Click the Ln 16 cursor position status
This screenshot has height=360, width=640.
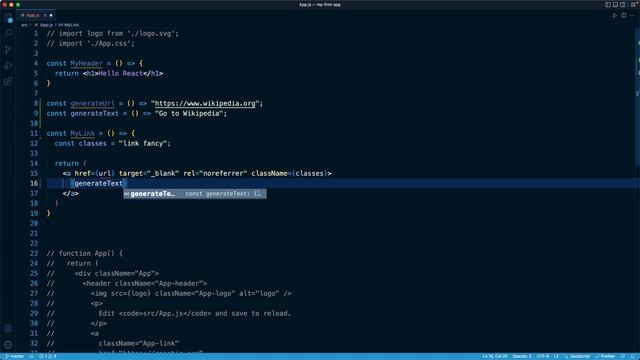(x=494, y=356)
